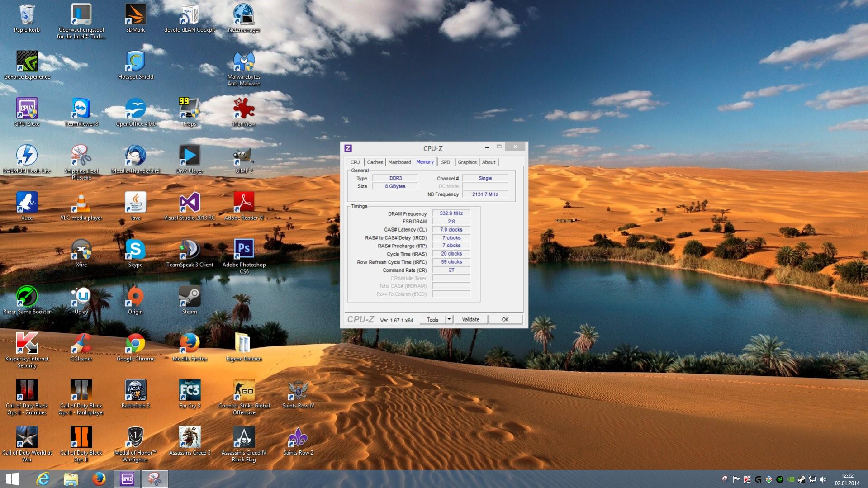Select the Kaspersky Internet Security icon
Image resolution: width=868 pixels, height=488 pixels.
pyautogui.click(x=27, y=351)
